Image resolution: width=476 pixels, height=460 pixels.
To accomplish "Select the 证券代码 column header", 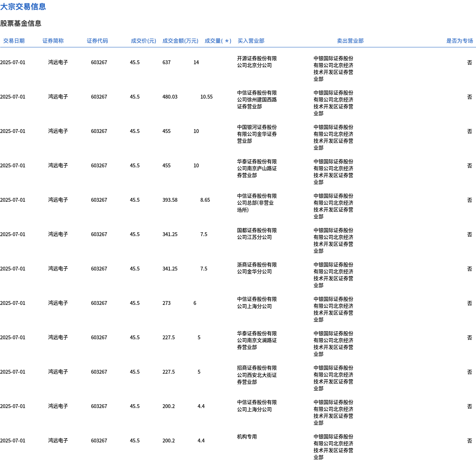I will coord(97,41).
